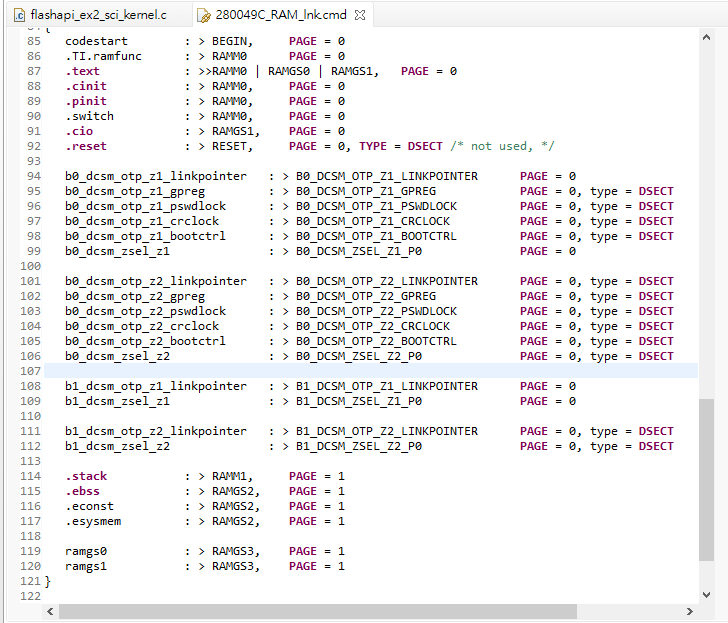728x623 pixels.
Task: Click 'b0_dcsm_zsel_z1' section
Action: pos(117,251)
